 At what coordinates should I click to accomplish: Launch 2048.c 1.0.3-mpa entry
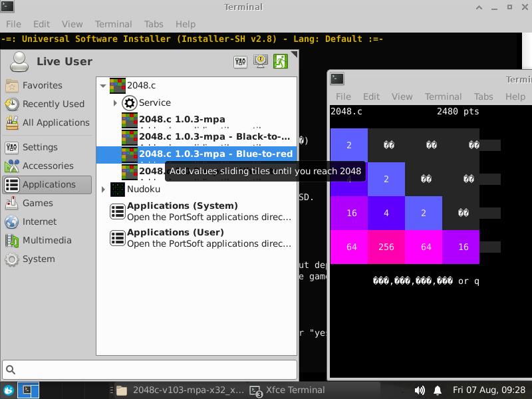click(196, 120)
